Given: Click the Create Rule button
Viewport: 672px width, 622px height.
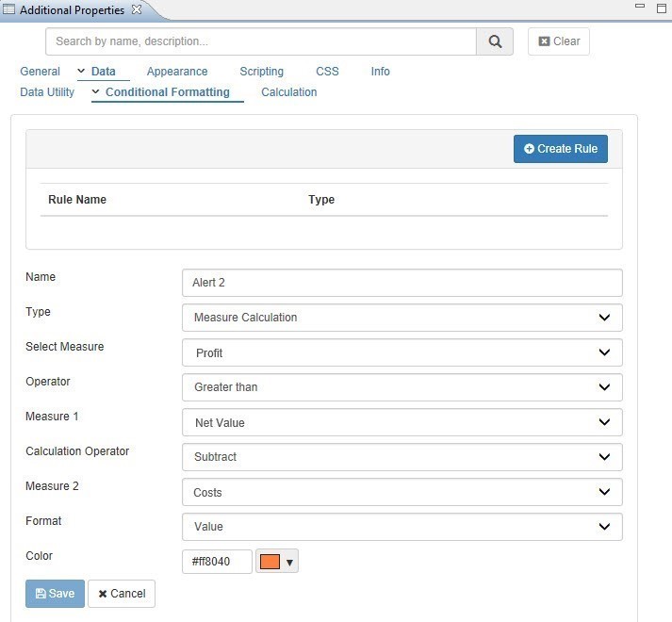Looking at the screenshot, I should point(561,149).
